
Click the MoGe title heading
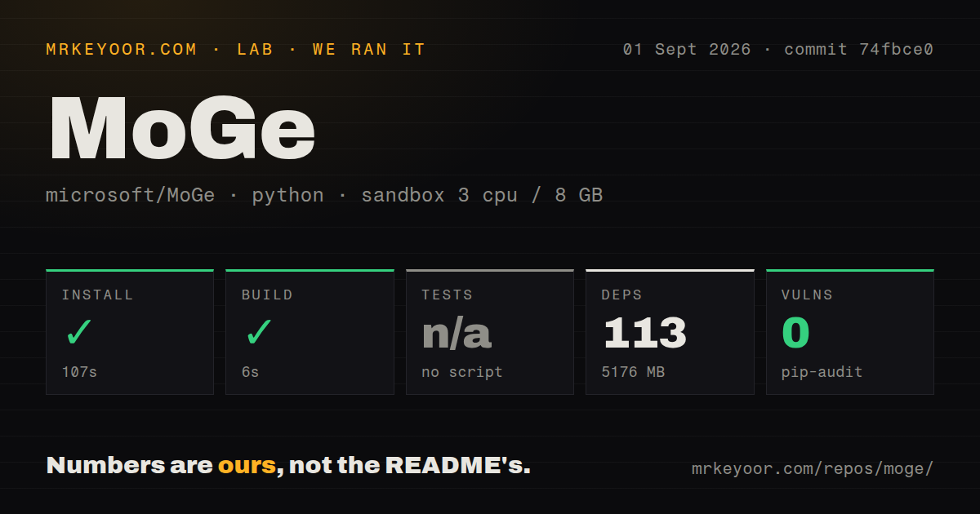click(x=182, y=129)
